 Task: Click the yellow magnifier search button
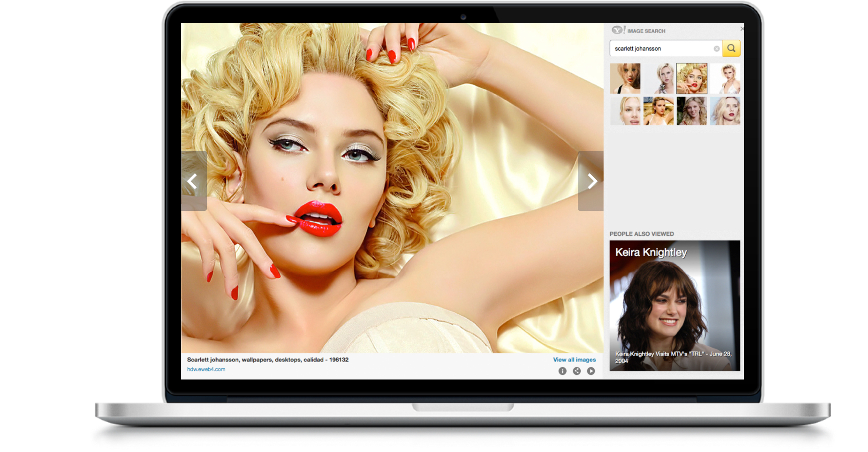click(x=731, y=48)
